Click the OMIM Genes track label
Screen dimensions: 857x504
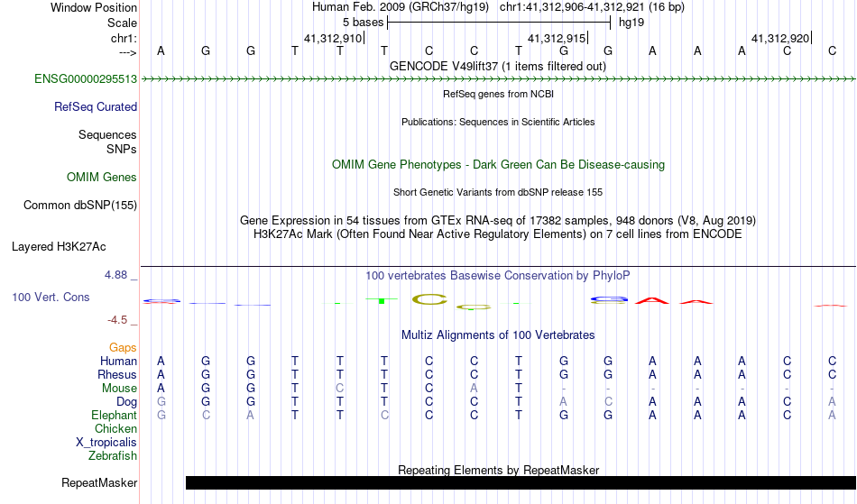[102, 178]
